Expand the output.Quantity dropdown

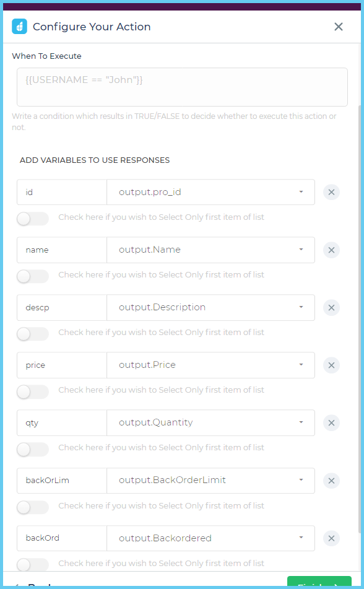[210, 423]
